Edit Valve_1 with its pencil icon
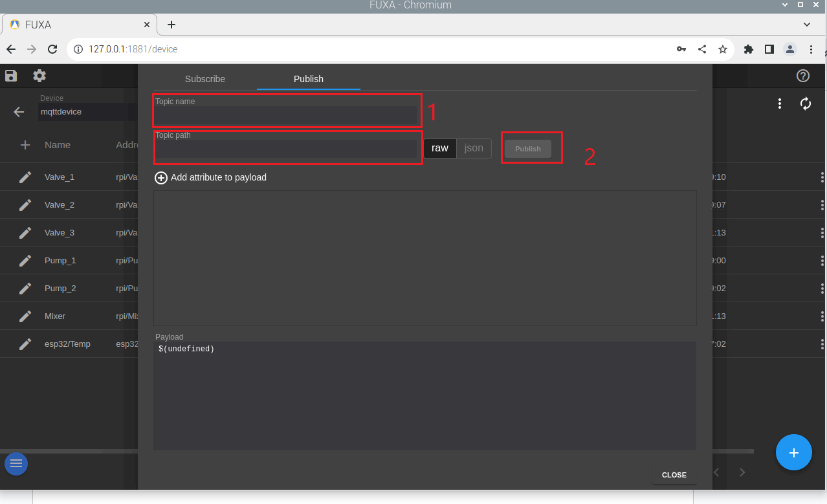Screen dimensions: 827x504 pyautogui.click(x=25, y=177)
